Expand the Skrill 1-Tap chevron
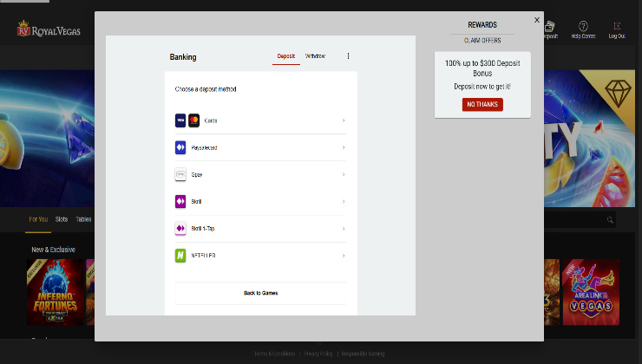 (x=344, y=229)
